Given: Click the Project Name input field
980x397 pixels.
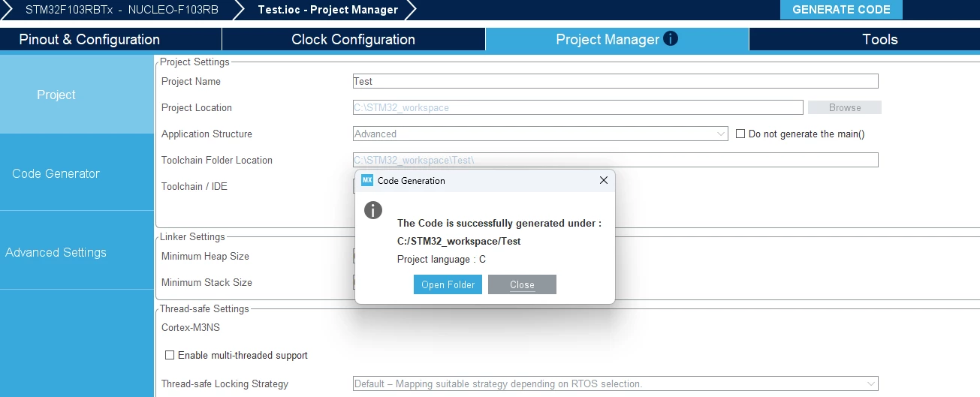Looking at the screenshot, I should (x=615, y=81).
